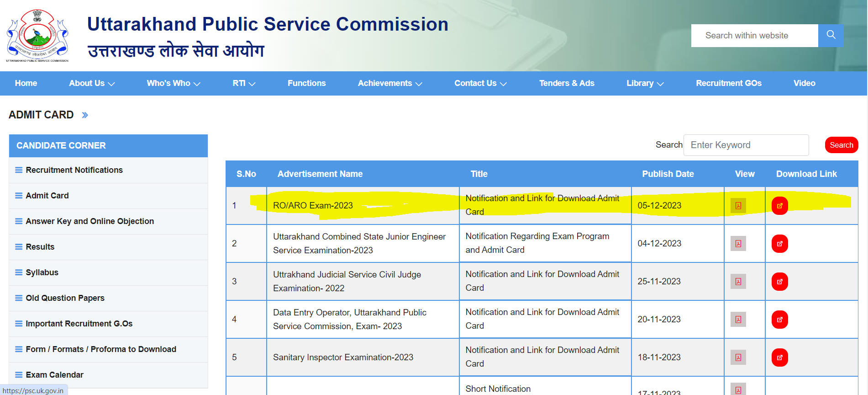Click the Uttarakhand Public Service Commission title

click(x=268, y=24)
